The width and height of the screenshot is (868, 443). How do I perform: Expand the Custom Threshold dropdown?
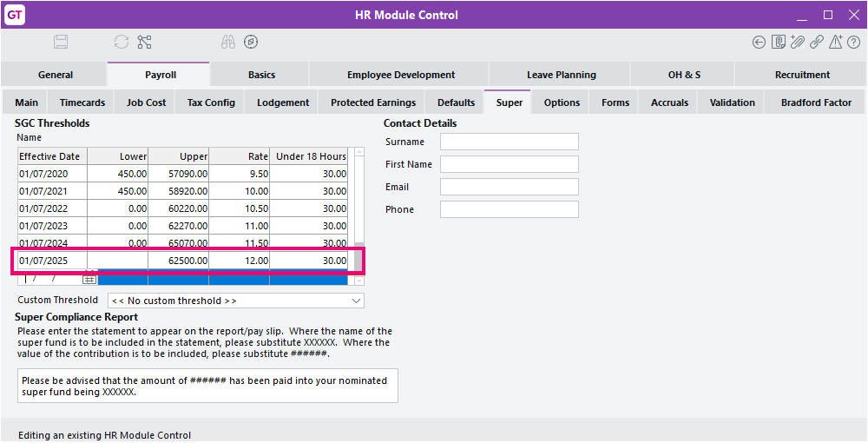(x=357, y=301)
